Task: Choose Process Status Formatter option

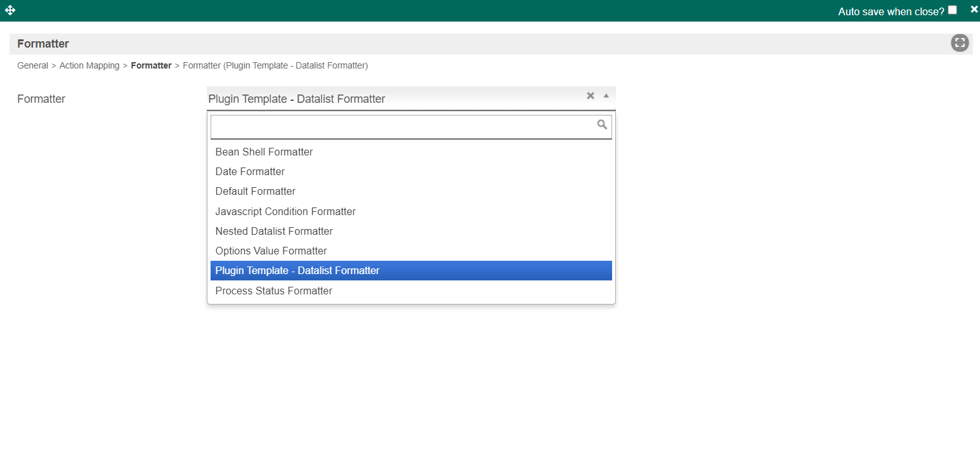Action: pyautogui.click(x=273, y=291)
